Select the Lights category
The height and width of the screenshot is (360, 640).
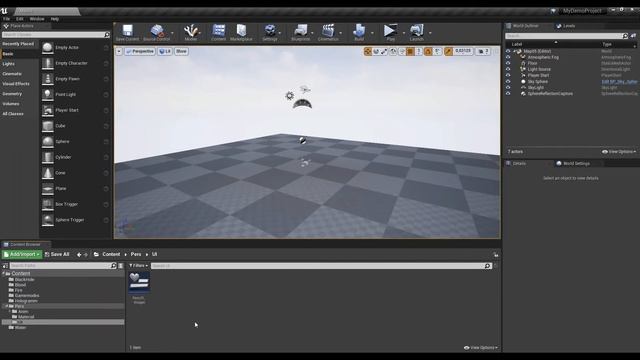[9, 64]
